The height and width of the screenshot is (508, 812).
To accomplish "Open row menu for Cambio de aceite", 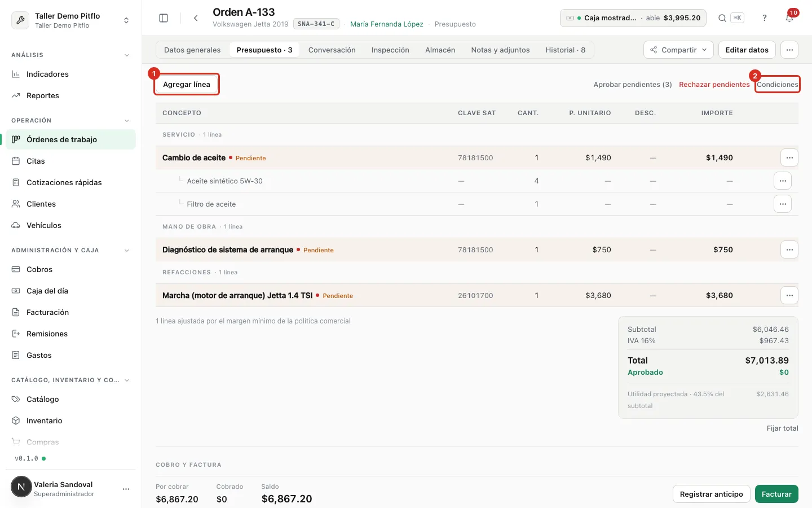I will [789, 157].
